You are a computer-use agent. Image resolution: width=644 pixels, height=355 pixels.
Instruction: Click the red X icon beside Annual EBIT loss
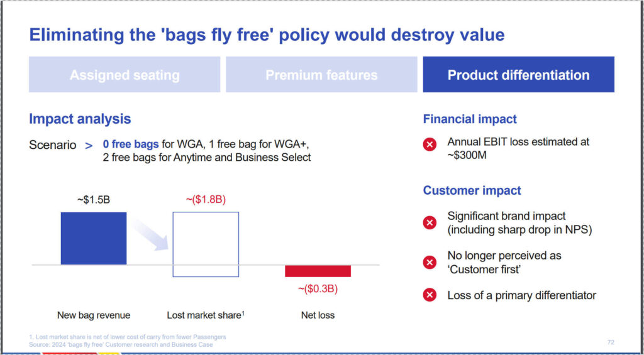pyautogui.click(x=430, y=145)
